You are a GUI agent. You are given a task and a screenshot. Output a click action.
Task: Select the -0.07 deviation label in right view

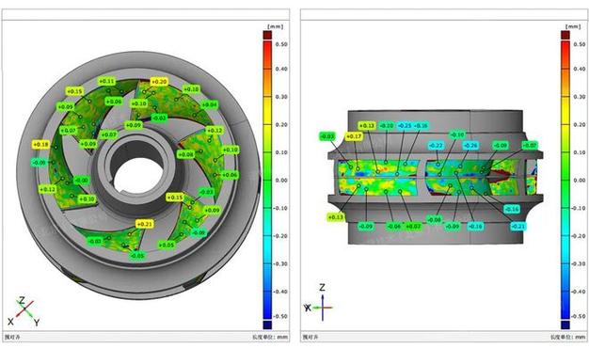point(530,145)
